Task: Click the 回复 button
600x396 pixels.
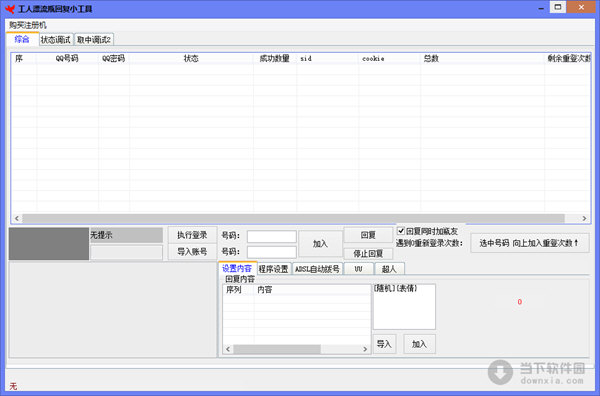Action: point(368,235)
